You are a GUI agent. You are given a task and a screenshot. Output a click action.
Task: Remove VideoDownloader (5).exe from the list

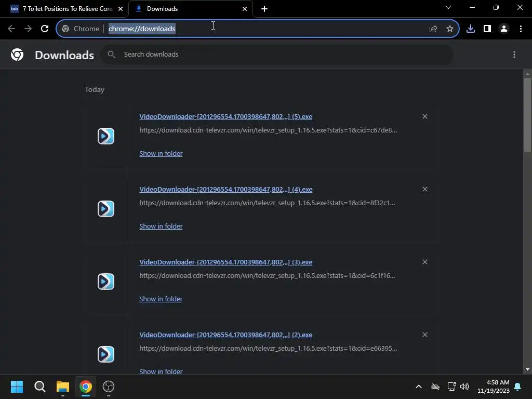[425, 116]
